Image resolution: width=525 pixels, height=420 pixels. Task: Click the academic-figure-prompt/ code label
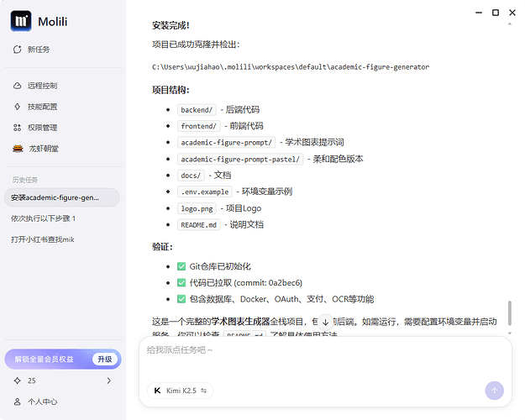pos(226,142)
